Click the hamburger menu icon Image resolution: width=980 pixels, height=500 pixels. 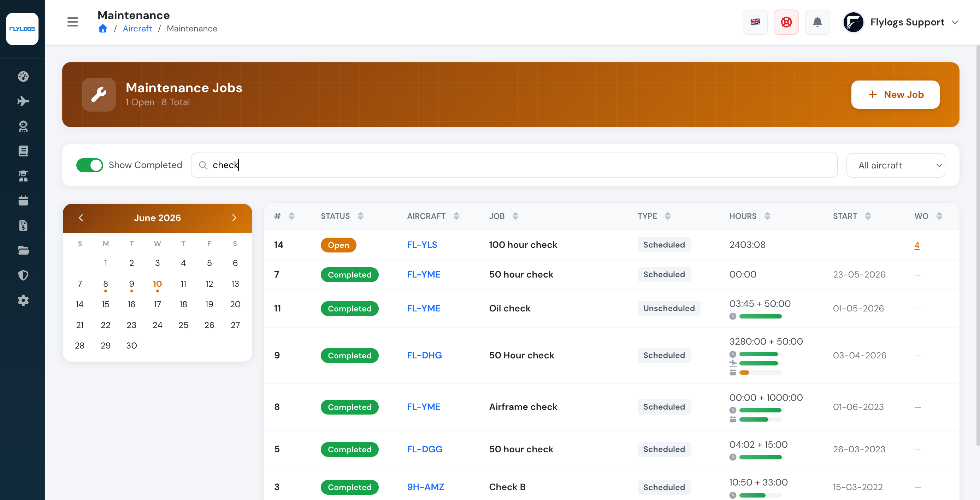click(x=73, y=22)
